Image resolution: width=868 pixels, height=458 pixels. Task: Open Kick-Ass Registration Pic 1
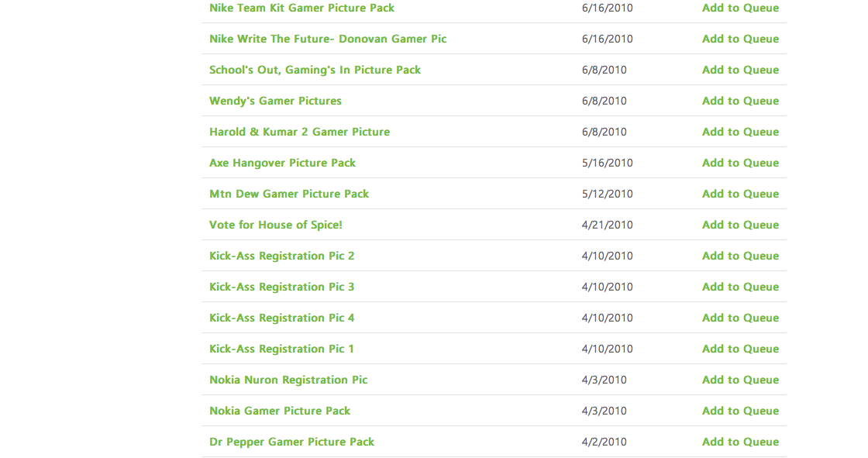click(x=281, y=349)
